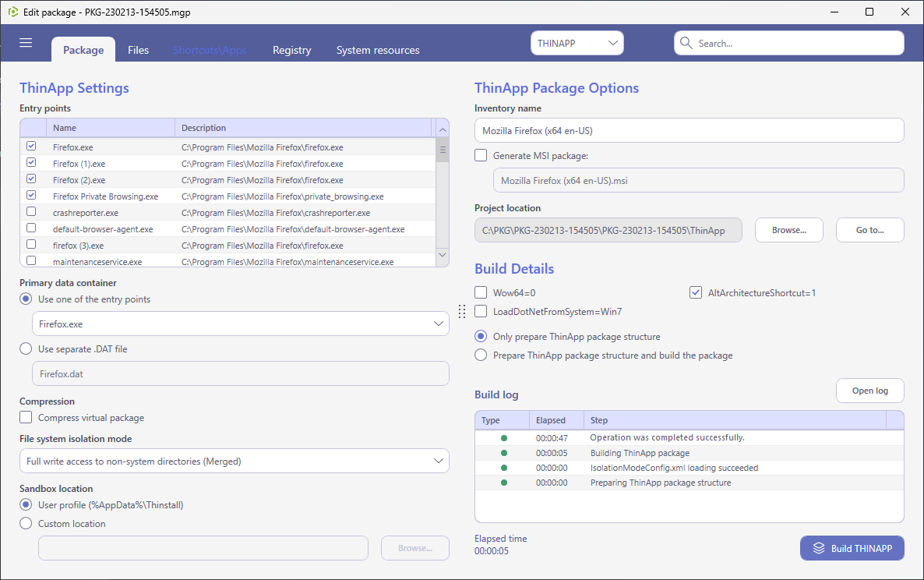The width and height of the screenshot is (924, 580).
Task: Check the default-browser-agent.exe entry point
Action: tap(31, 228)
